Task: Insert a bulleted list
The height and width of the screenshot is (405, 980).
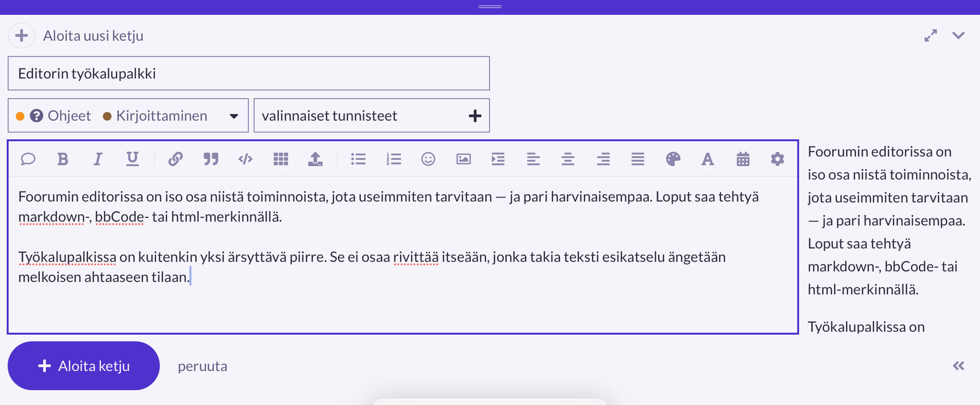Action: [x=358, y=159]
